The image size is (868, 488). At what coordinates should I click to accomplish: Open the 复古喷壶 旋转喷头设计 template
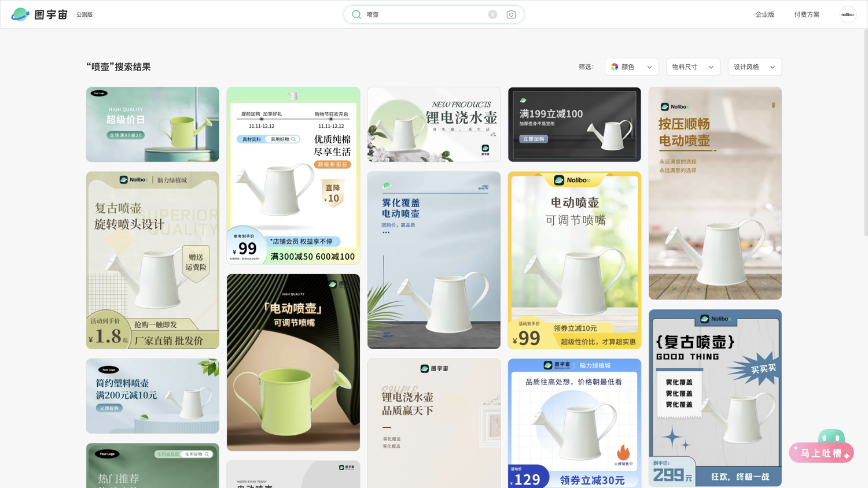click(x=153, y=260)
